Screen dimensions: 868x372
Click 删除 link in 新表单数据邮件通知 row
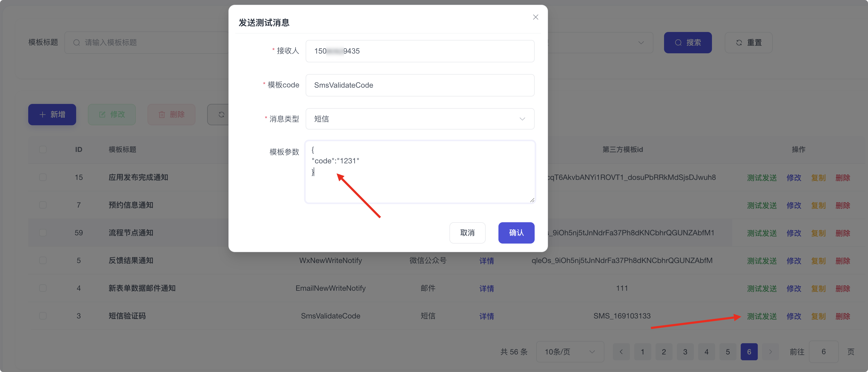tap(843, 288)
